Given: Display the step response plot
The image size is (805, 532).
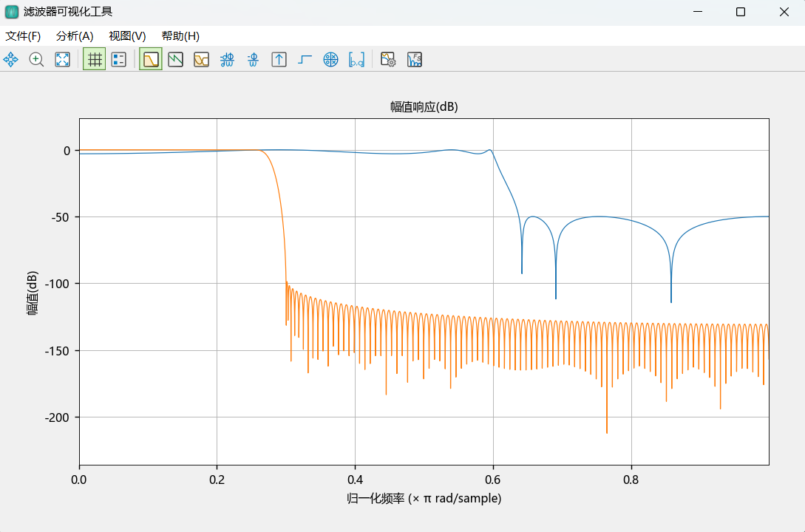Looking at the screenshot, I should point(305,60).
